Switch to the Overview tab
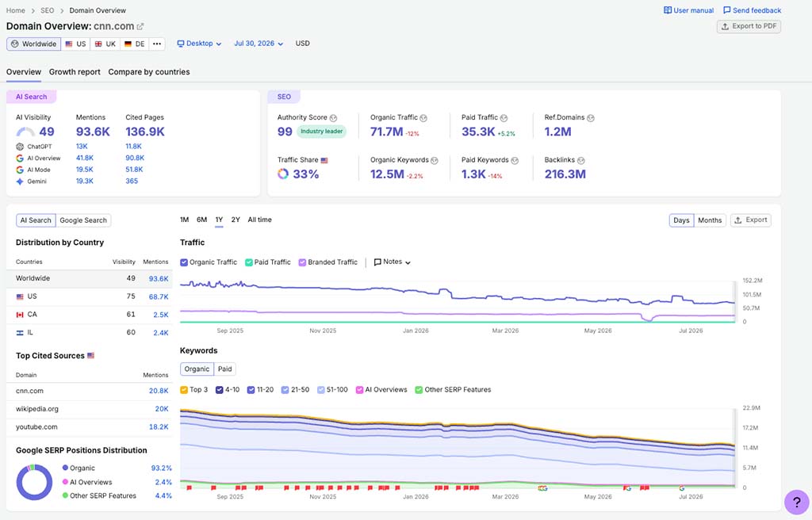The height and width of the screenshot is (520, 812). click(x=24, y=72)
